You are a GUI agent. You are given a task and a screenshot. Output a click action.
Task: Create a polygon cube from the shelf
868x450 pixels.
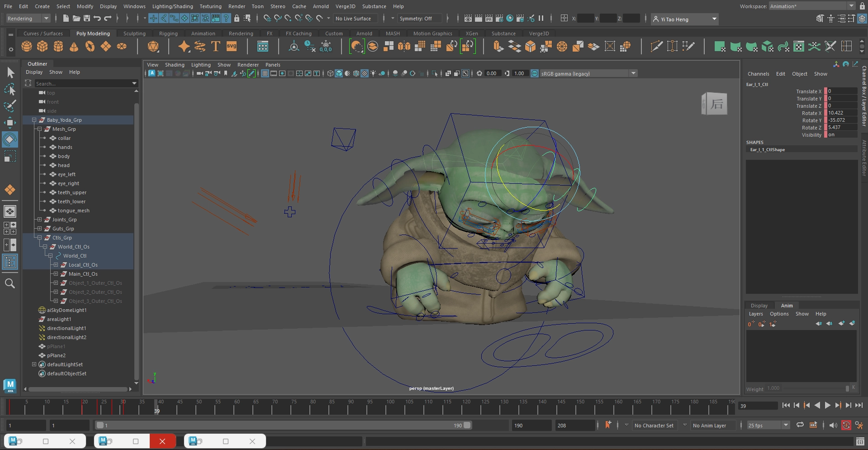click(43, 47)
